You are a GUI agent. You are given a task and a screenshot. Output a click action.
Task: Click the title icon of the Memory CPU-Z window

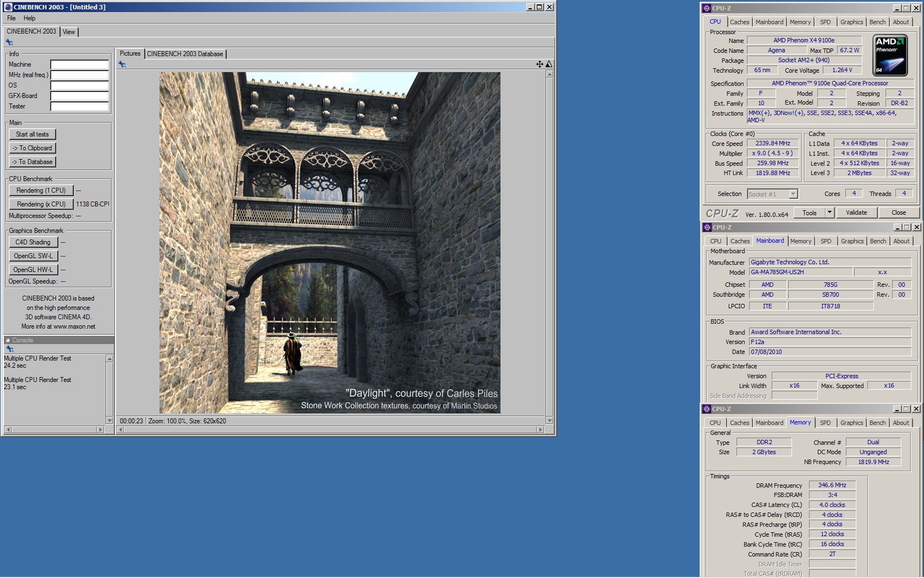point(707,409)
